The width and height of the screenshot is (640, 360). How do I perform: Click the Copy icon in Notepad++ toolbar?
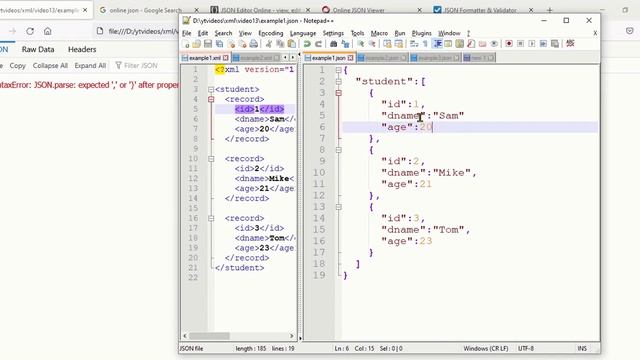[x=280, y=44]
